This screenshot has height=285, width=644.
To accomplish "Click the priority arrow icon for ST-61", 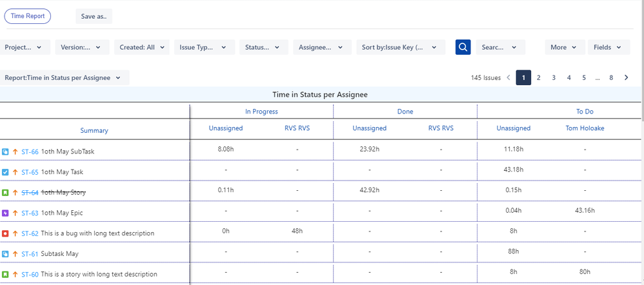I will pyautogui.click(x=15, y=254).
